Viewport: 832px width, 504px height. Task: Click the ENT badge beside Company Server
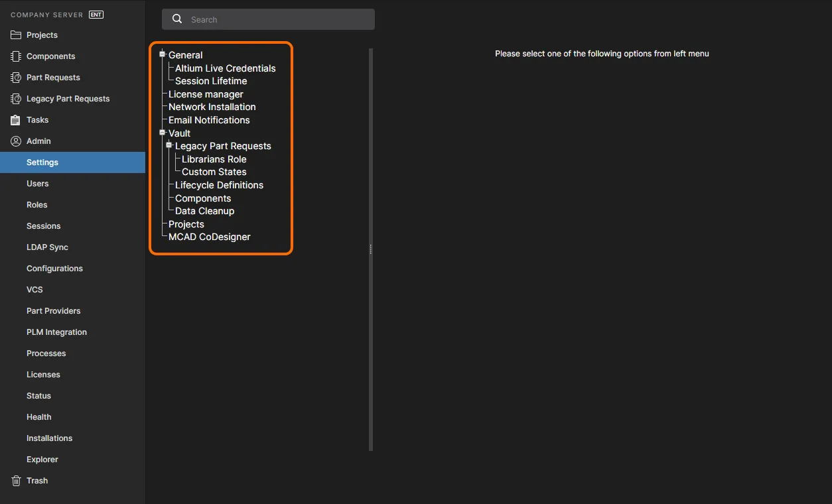(x=96, y=15)
